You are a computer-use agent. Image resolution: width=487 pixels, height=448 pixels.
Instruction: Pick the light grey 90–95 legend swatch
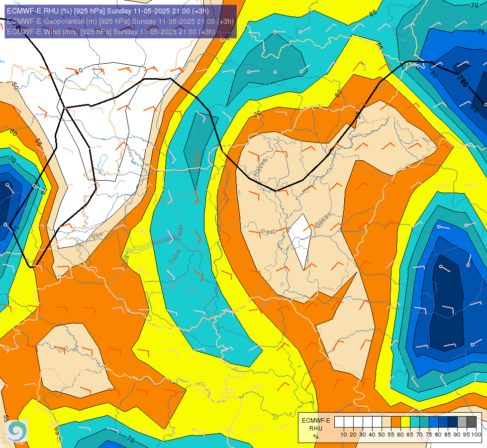(462, 422)
